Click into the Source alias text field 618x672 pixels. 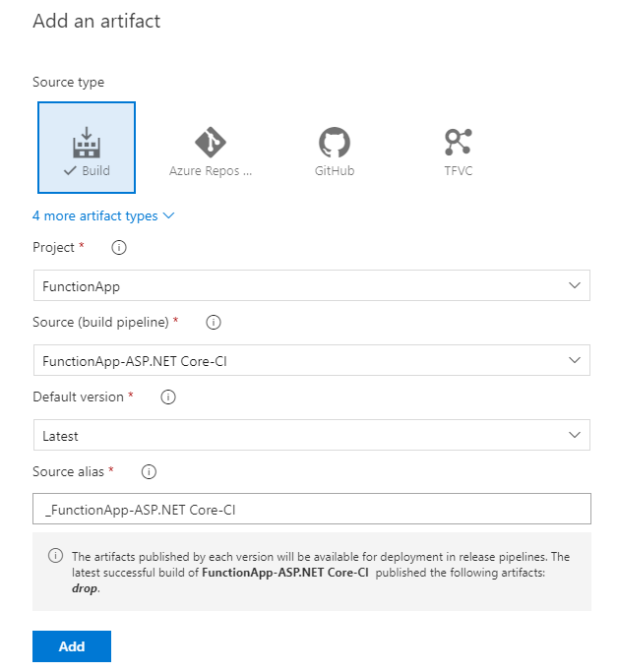pyautogui.click(x=312, y=509)
